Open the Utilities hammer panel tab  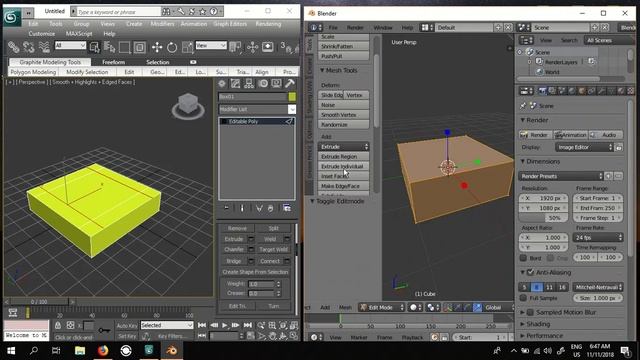pyautogui.click(x=290, y=84)
